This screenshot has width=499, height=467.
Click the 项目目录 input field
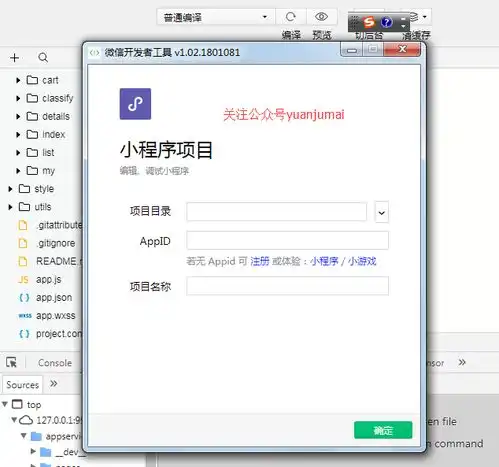[x=277, y=212]
